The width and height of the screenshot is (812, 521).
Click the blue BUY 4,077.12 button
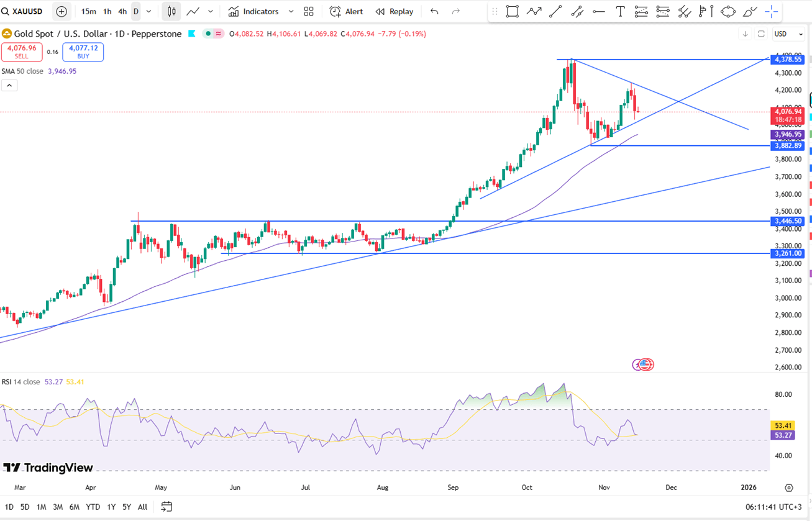83,52
